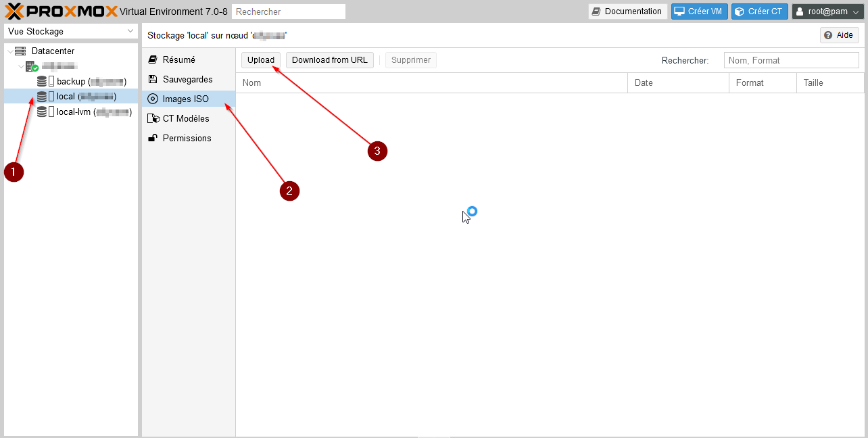Select the Images ISO tab
The height and width of the screenshot is (438, 868).
(x=186, y=99)
